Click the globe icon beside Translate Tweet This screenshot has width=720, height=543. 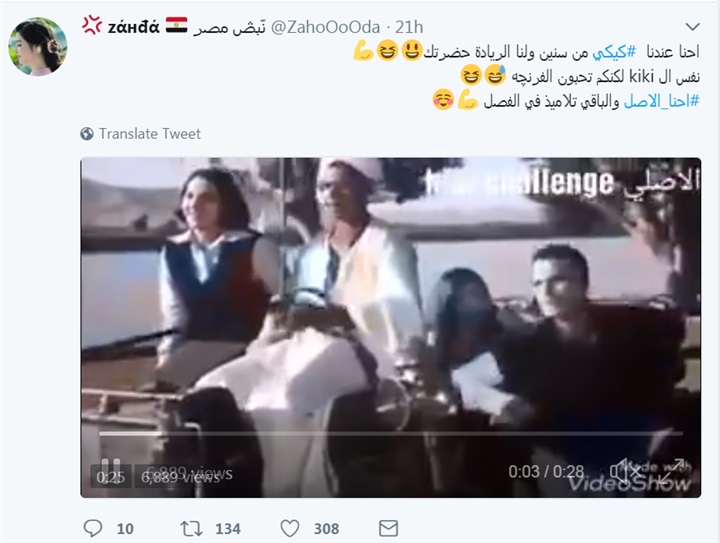87,134
